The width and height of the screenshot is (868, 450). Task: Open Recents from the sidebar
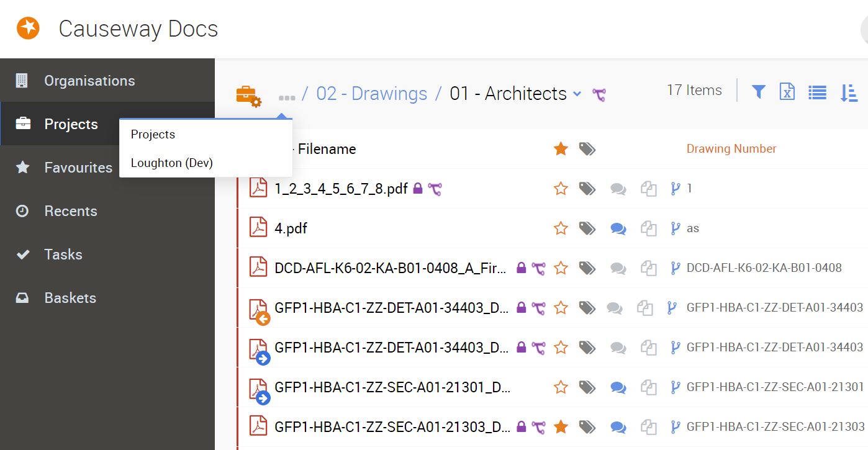click(107, 211)
